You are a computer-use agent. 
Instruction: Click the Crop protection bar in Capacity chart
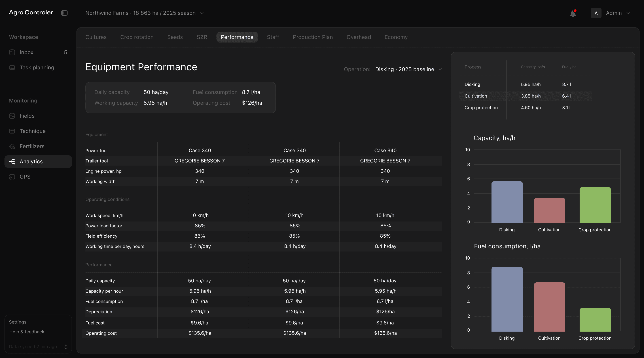point(595,205)
